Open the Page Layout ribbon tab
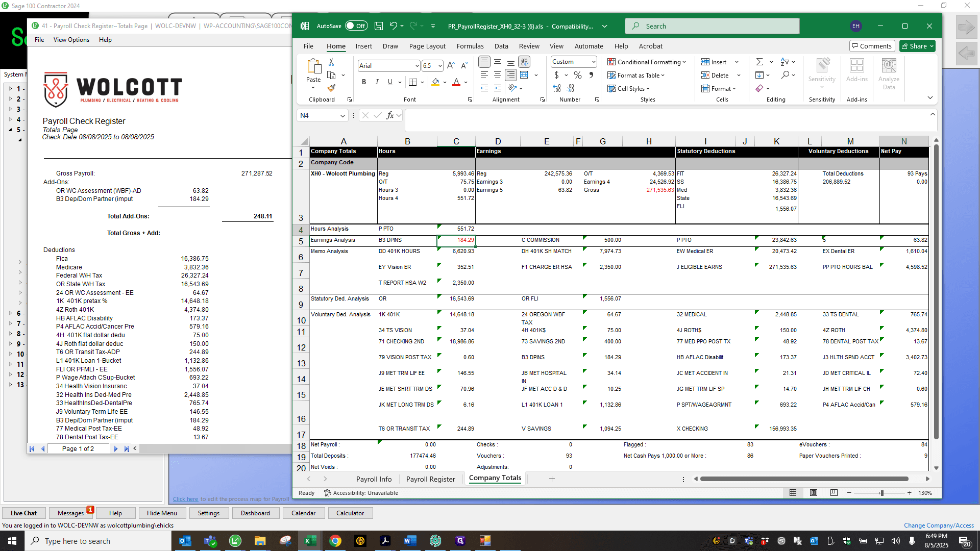 pos(427,46)
